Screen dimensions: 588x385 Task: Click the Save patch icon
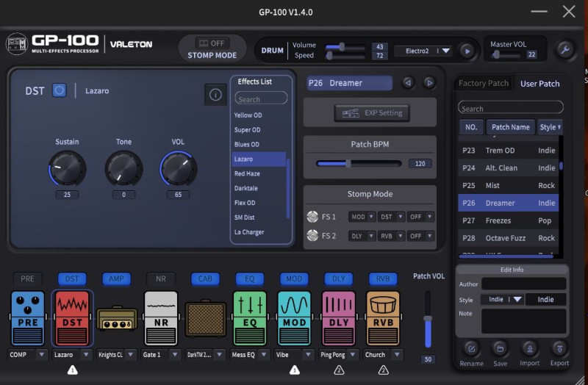pyautogui.click(x=501, y=350)
